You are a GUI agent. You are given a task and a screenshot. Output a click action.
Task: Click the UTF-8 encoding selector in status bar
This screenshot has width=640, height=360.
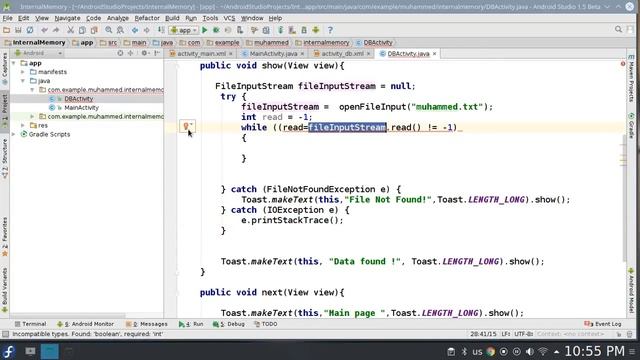coord(523,334)
